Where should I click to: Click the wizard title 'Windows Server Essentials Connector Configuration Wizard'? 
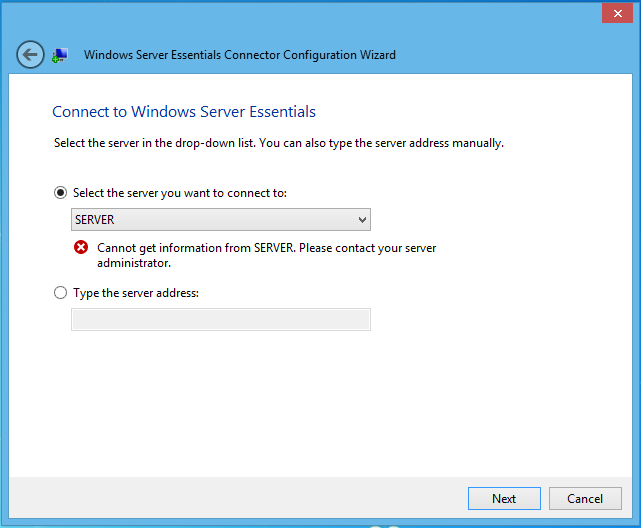coord(240,55)
